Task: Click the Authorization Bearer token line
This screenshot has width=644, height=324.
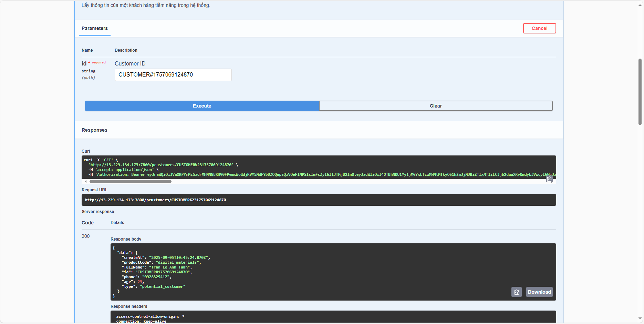Action: click(310, 175)
